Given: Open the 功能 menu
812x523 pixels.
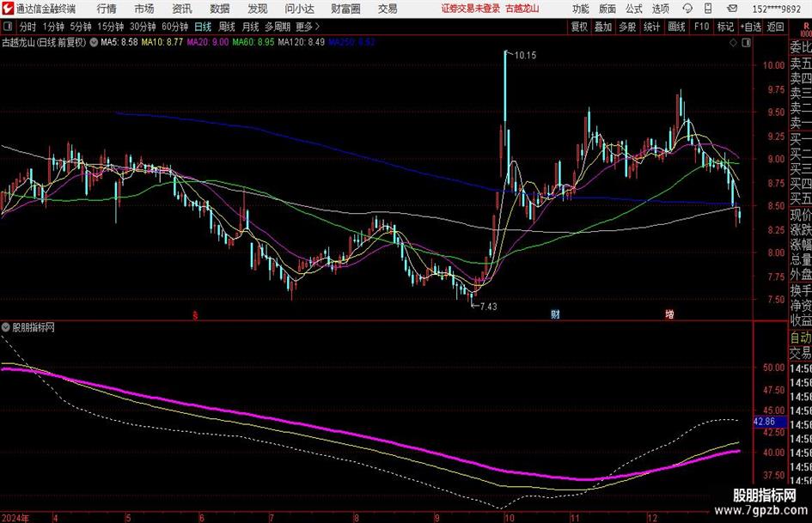Looking at the screenshot, I should pyautogui.click(x=581, y=9).
